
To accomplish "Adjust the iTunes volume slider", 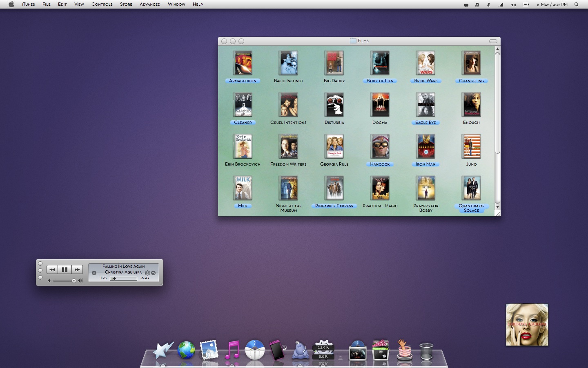I will coord(65,280).
